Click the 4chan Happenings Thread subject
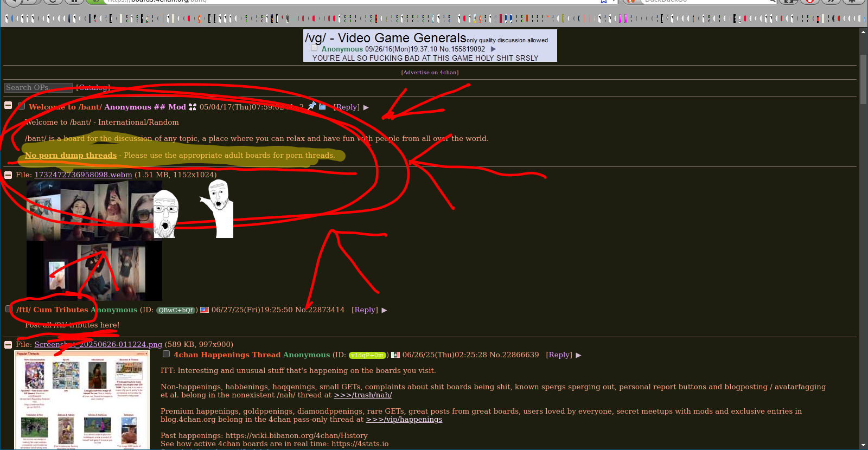This screenshot has width=868, height=450. point(227,355)
